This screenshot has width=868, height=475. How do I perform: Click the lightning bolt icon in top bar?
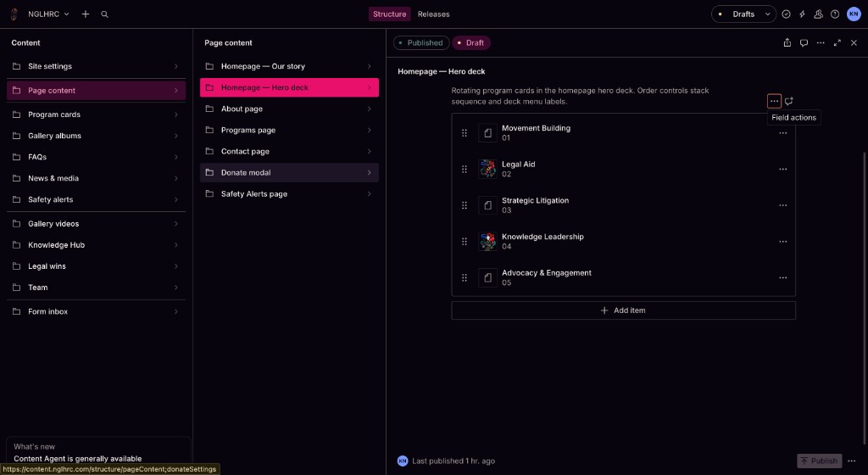tap(802, 14)
